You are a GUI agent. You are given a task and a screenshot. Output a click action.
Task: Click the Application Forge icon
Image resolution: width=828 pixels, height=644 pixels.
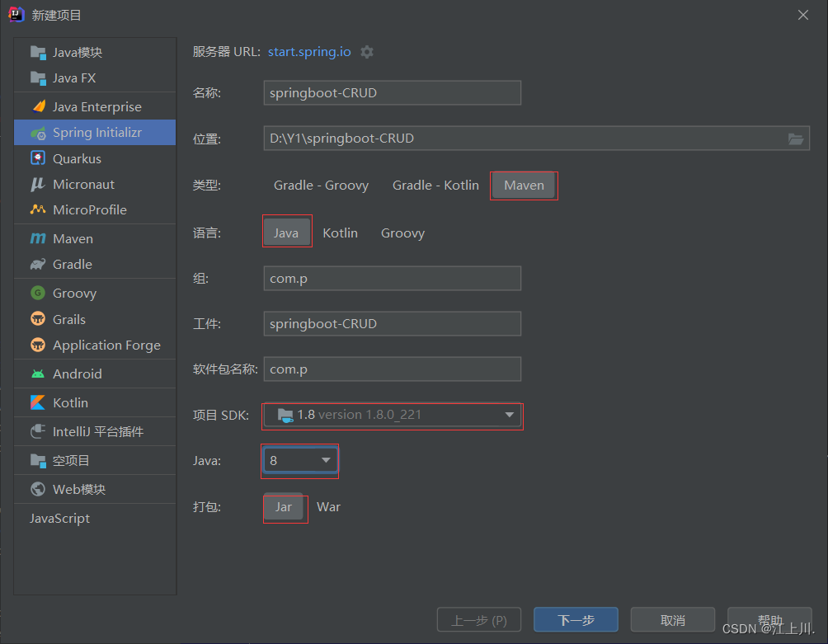(38, 345)
